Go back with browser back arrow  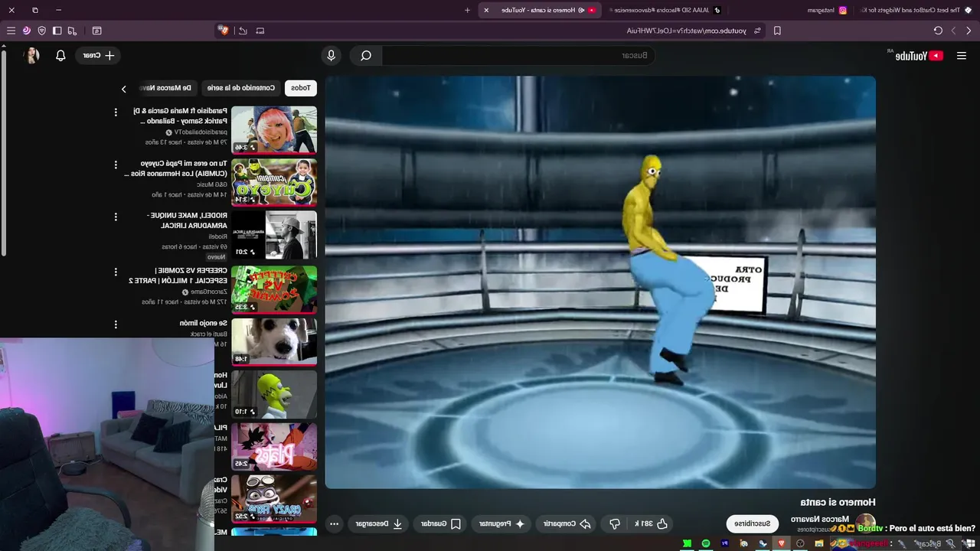click(969, 31)
